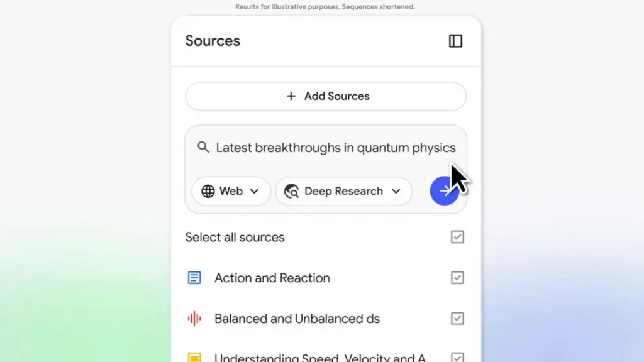
Task: Click the quantum physics search input field
Action: pos(335,147)
